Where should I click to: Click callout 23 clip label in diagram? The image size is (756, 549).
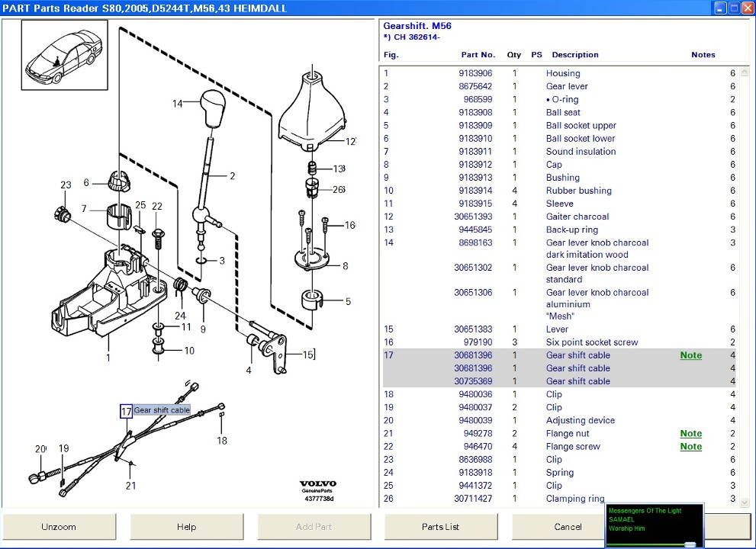(x=66, y=185)
